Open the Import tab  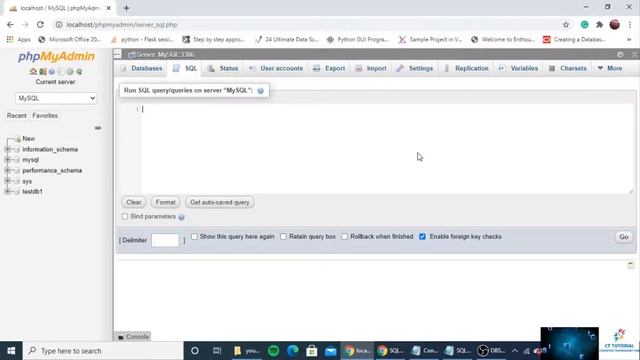(371, 68)
